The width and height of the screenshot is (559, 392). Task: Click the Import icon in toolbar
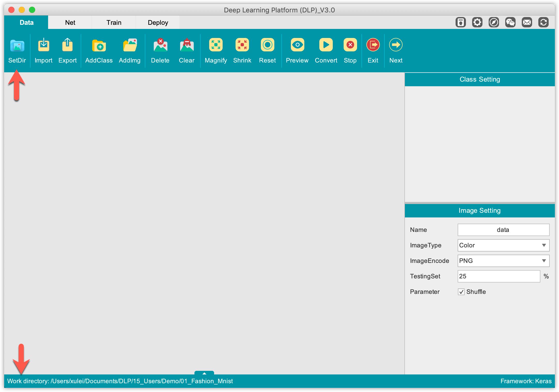(43, 45)
